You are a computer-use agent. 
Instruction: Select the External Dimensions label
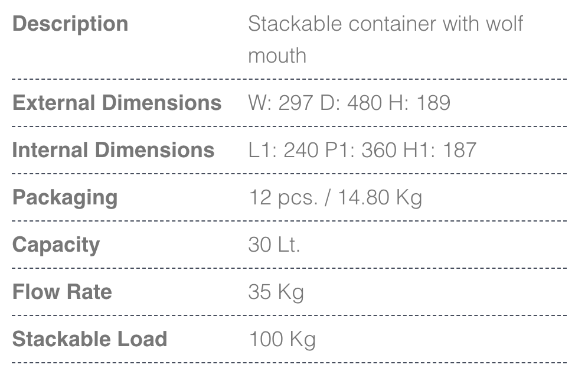[117, 103]
